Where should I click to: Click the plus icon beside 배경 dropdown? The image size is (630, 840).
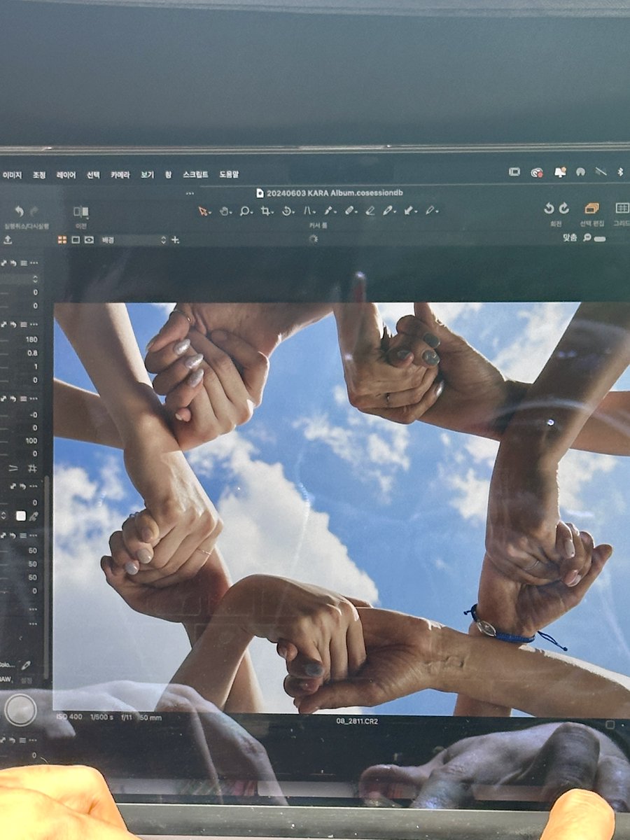pyautogui.click(x=175, y=239)
